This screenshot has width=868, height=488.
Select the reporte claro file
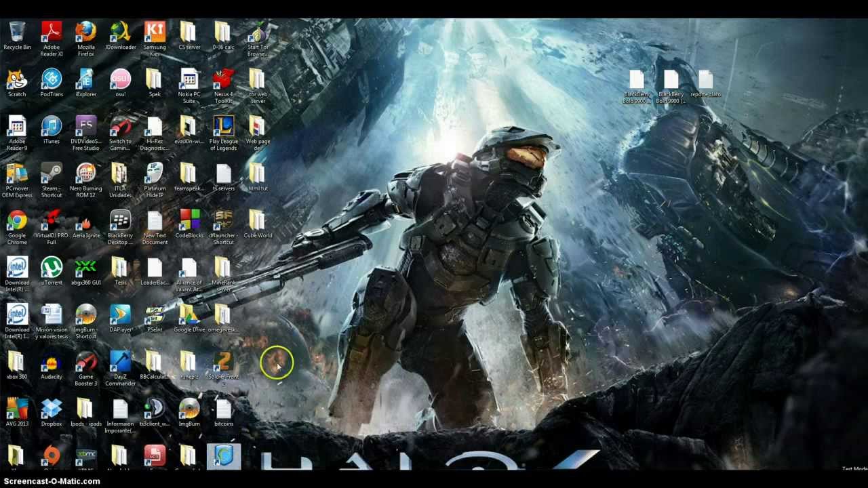point(705,83)
